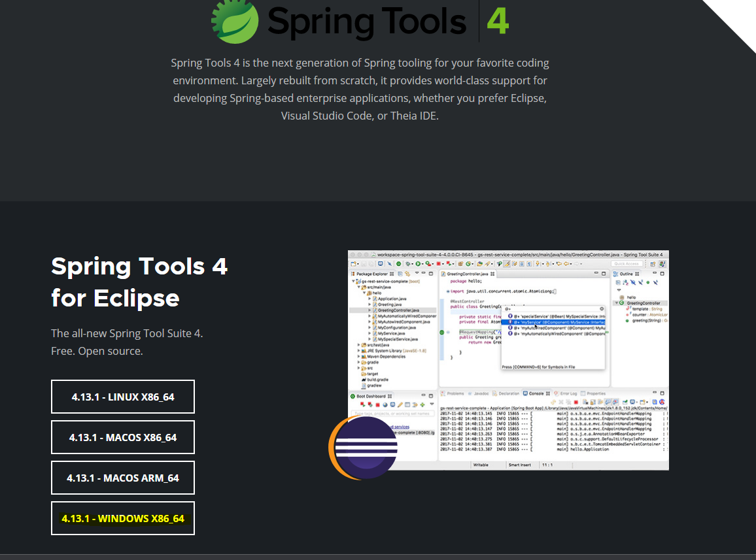Image resolution: width=756 pixels, height=560 pixels.
Task: Click the green '4' in the header logo
Action: point(498,21)
